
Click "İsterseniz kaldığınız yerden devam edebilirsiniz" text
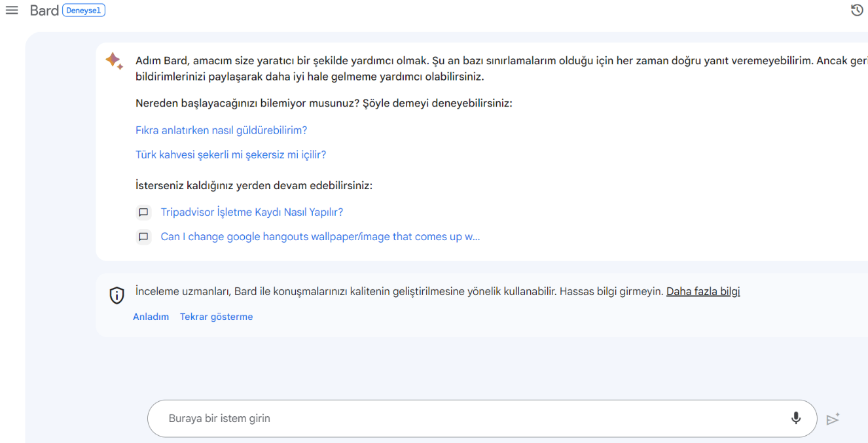pos(254,186)
